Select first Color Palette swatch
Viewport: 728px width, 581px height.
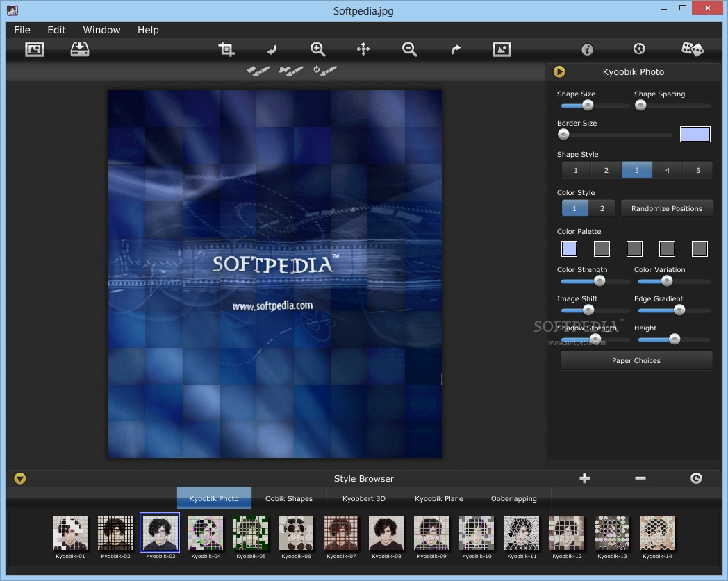coord(569,249)
